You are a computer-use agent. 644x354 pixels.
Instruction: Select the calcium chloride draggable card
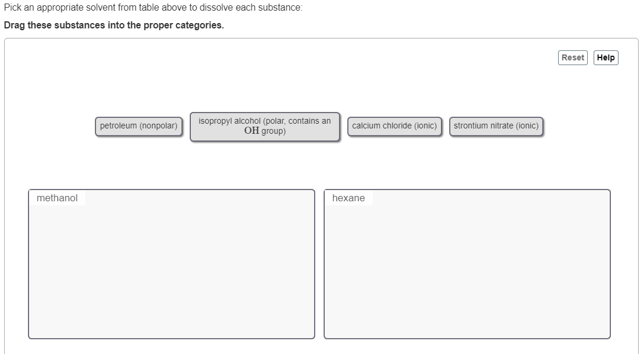click(395, 125)
